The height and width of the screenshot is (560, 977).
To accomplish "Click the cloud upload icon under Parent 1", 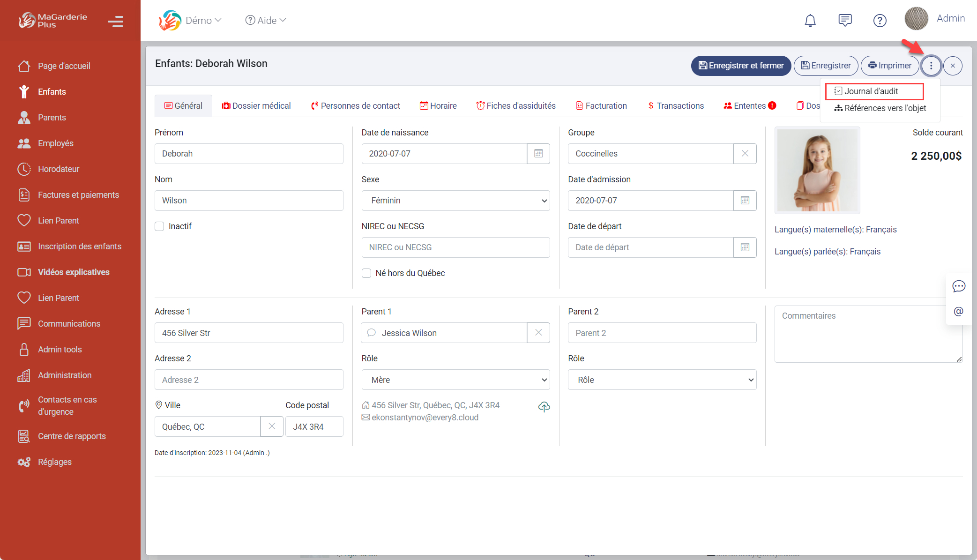I will tap(544, 407).
